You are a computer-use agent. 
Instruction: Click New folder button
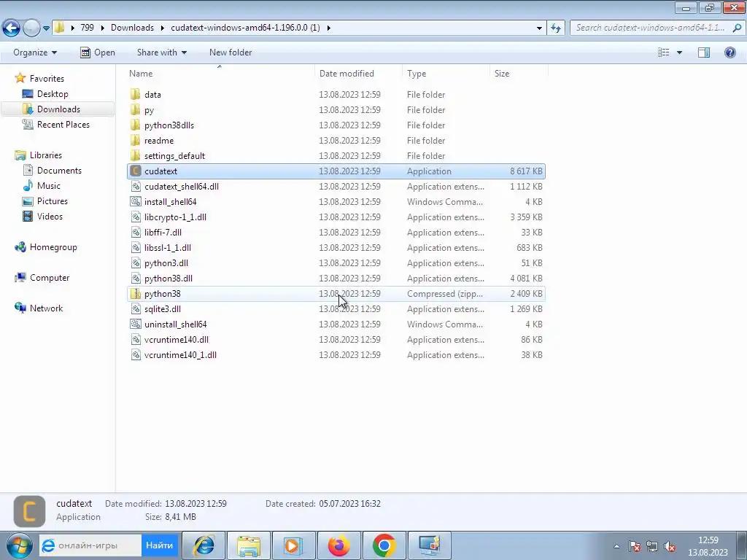coord(231,52)
